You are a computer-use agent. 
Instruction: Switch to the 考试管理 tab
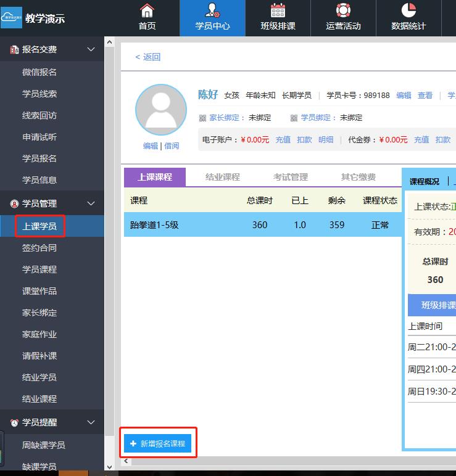click(290, 177)
